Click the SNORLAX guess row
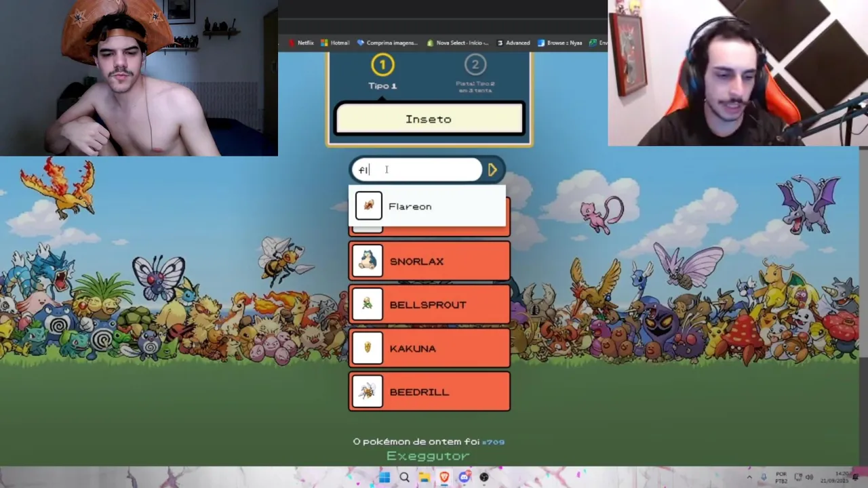Screen dimensions: 868x488 pyautogui.click(x=429, y=262)
